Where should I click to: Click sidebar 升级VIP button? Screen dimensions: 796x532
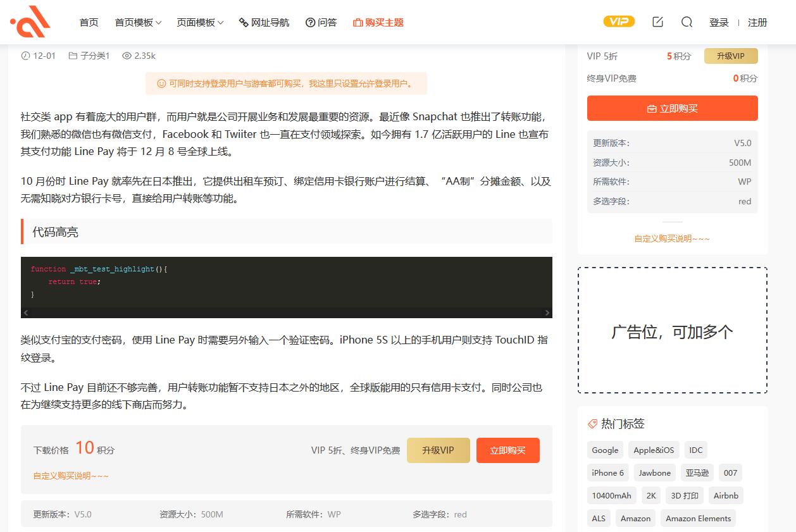click(730, 56)
